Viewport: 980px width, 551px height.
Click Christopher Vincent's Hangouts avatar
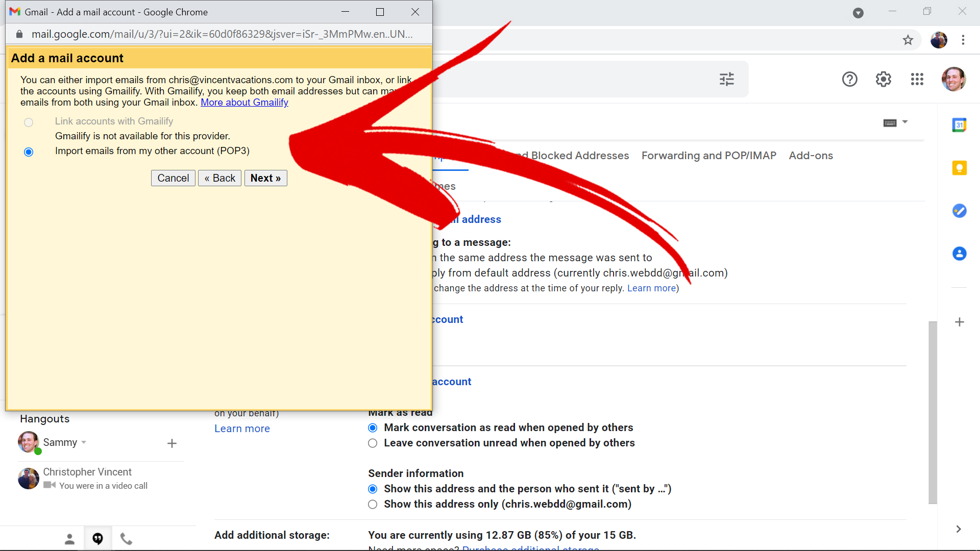[x=29, y=478]
